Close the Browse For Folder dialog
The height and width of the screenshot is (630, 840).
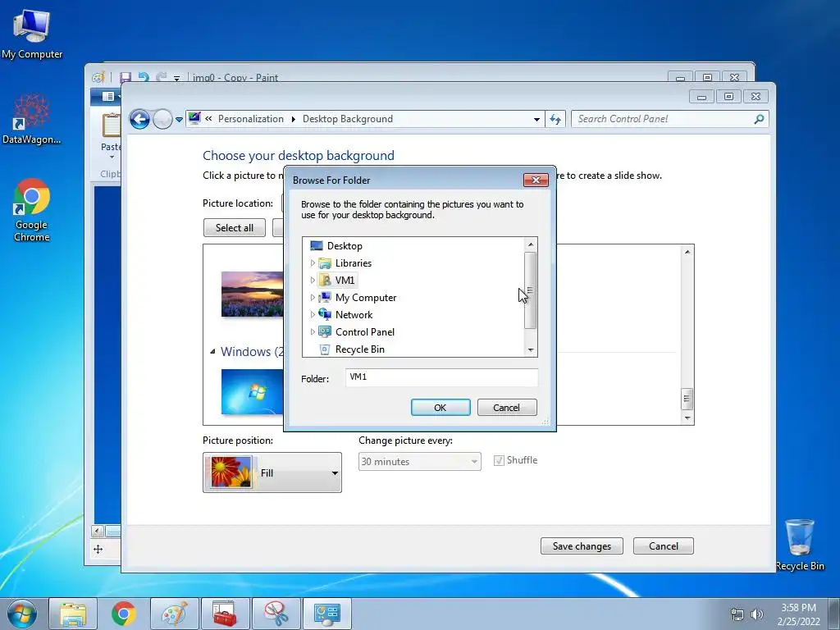point(536,180)
